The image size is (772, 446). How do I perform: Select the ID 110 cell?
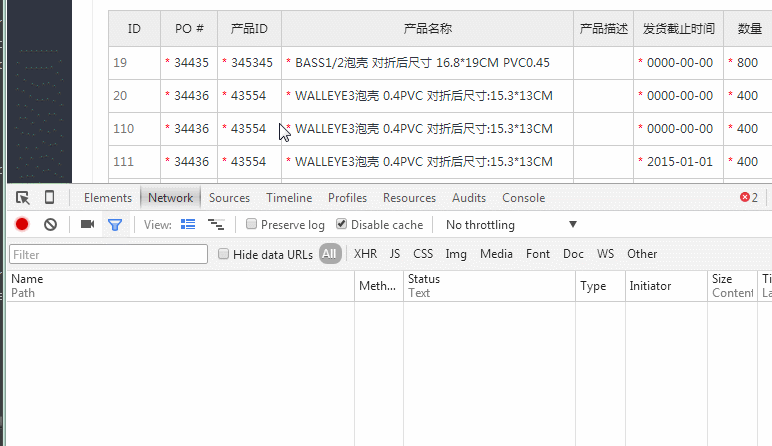pos(134,128)
